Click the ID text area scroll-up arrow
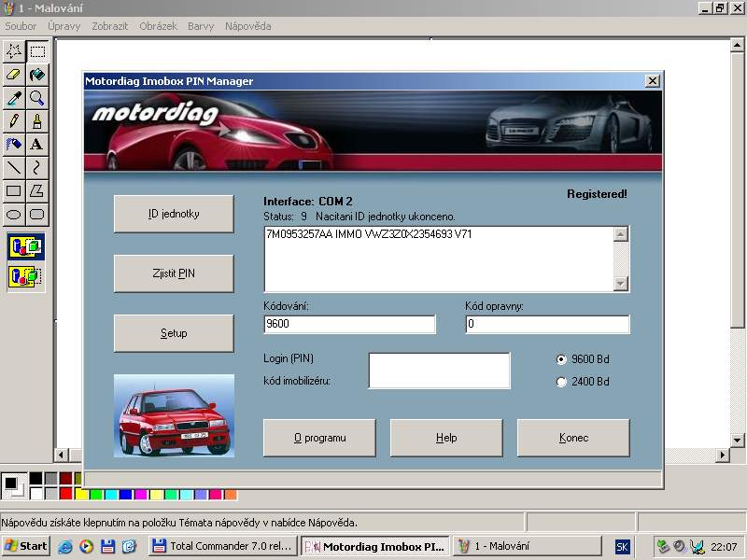Viewport: 747px width, 560px height. click(x=620, y=234)
